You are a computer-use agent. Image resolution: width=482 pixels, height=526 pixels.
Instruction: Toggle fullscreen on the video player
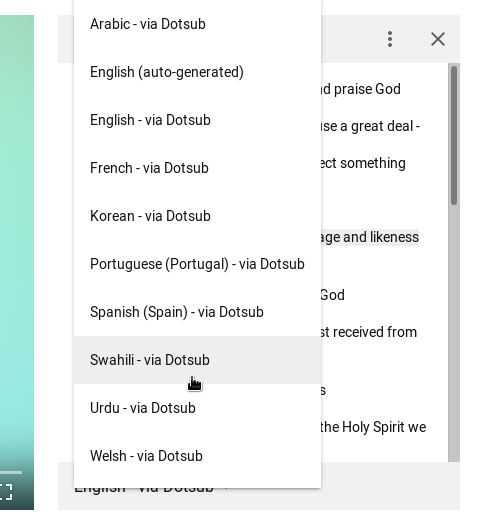[x=6, y=492]
